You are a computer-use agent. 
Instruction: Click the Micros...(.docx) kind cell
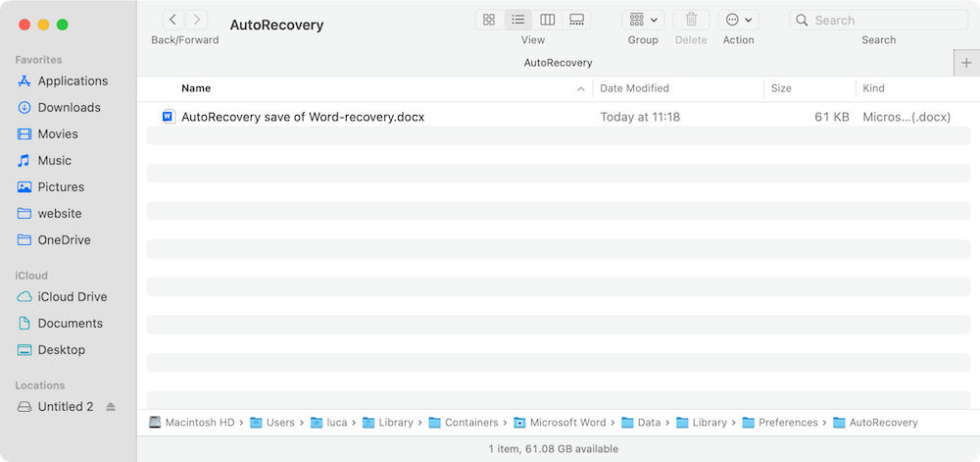pyautogui.click(x=906, y=117)
